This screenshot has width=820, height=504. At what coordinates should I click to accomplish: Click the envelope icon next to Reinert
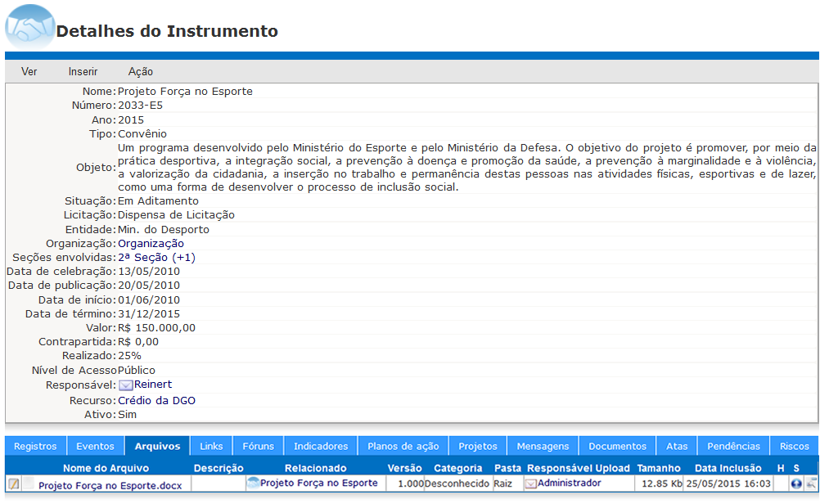[125, 385]
